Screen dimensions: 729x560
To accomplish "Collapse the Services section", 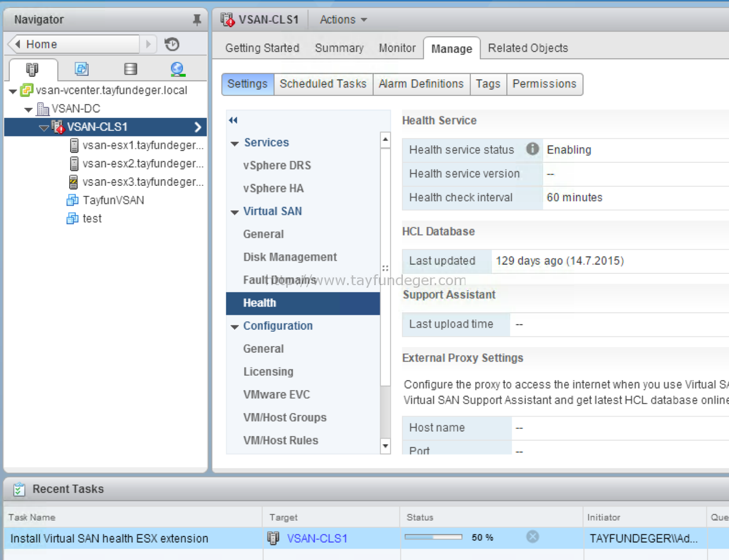I will pyautogui.click(x=234, y=143).
